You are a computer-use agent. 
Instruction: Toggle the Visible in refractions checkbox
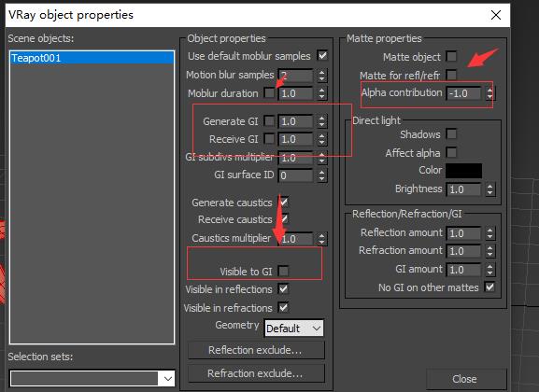coord(284,307)
